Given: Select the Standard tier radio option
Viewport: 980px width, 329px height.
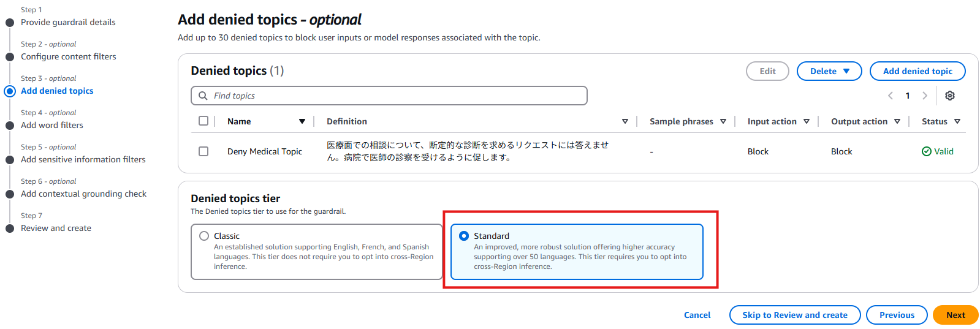Looking at the screenshot, I should [x=464, y=236].
